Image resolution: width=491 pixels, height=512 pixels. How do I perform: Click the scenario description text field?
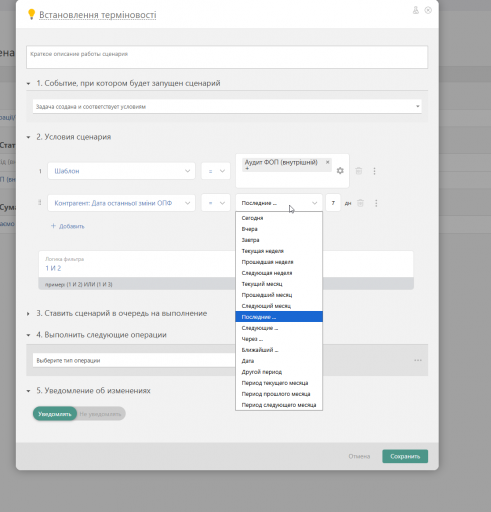227,57
